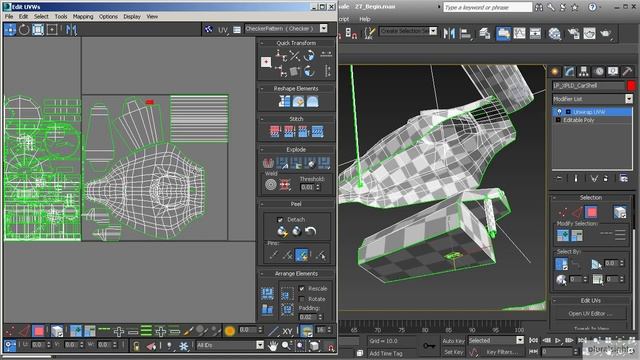640x360 pixels.
Task: Collapse the Selection rollout in command panel
Action: [x=554, y=198]
